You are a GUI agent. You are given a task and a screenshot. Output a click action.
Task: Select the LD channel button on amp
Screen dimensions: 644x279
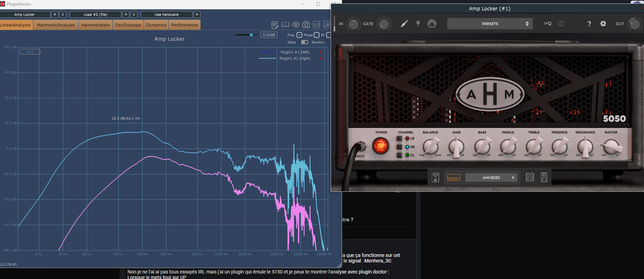click(399, 139)
